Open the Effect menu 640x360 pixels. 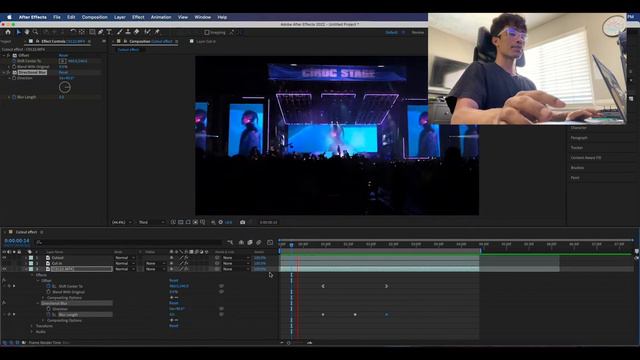(138, 17)
